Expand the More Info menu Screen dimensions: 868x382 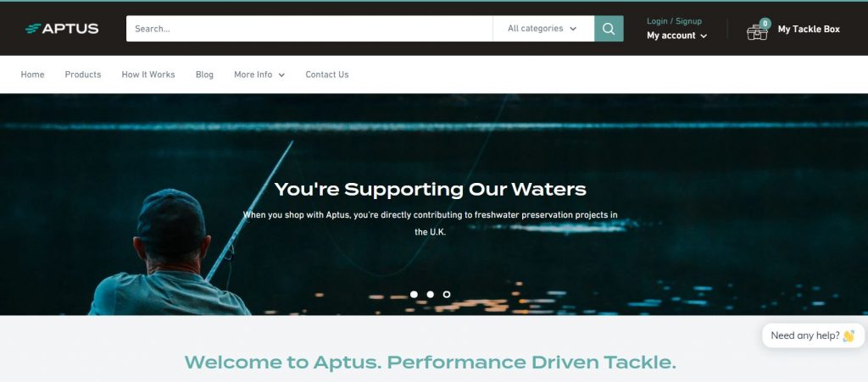[259, 75]
